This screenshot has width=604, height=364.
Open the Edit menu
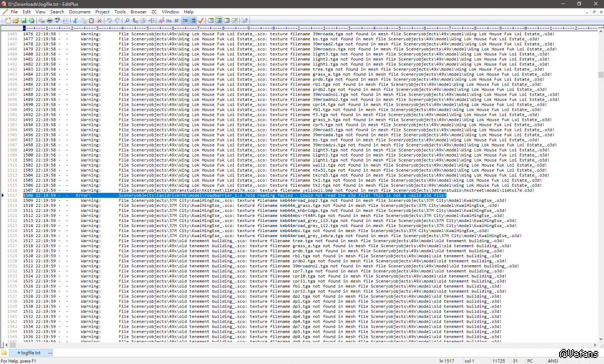click(27, 12)
